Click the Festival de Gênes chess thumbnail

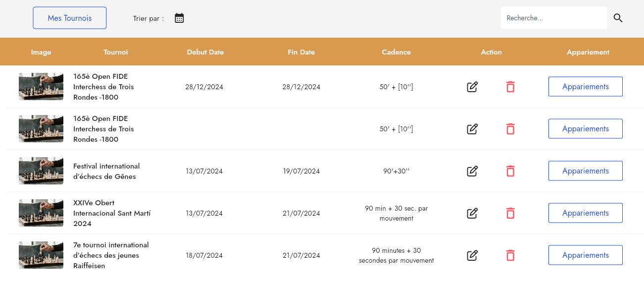pos(41,171)
